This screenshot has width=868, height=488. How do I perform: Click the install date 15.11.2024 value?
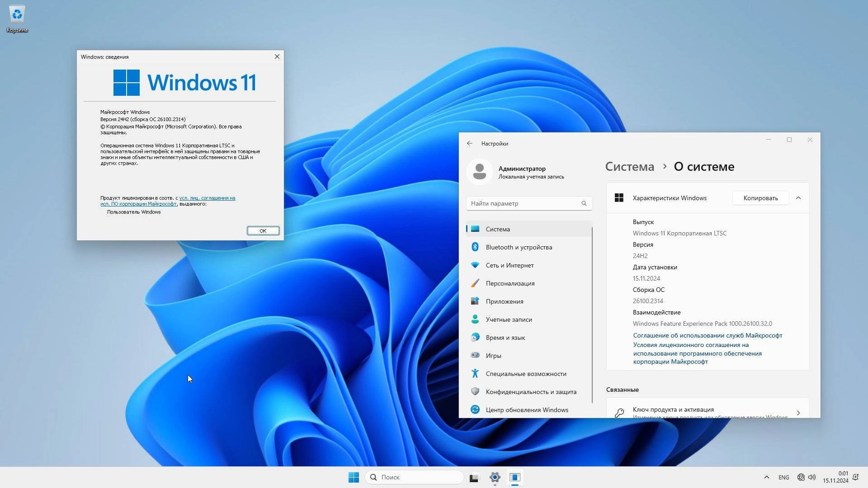(646, 278)
